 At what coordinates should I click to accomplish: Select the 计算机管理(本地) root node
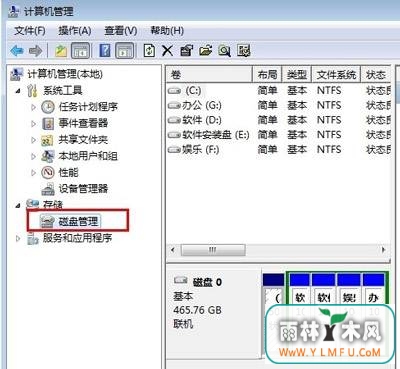[65, 74]
